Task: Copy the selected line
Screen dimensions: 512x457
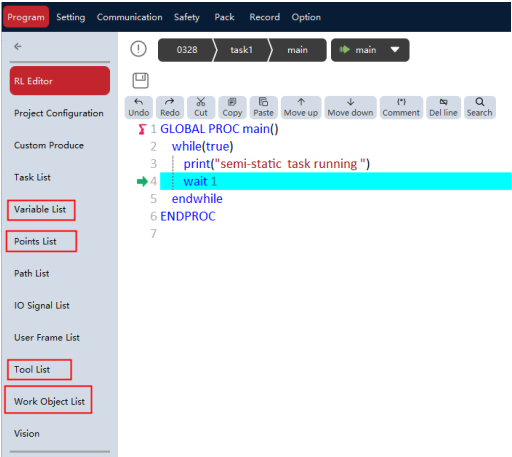Action: pyautogui.click(x=232, y=107)
